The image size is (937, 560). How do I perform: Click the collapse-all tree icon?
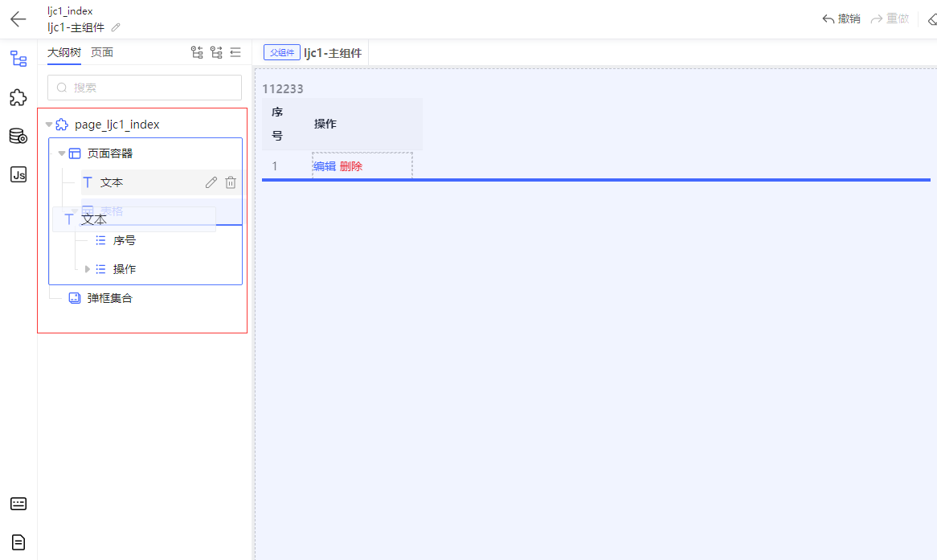216,52
